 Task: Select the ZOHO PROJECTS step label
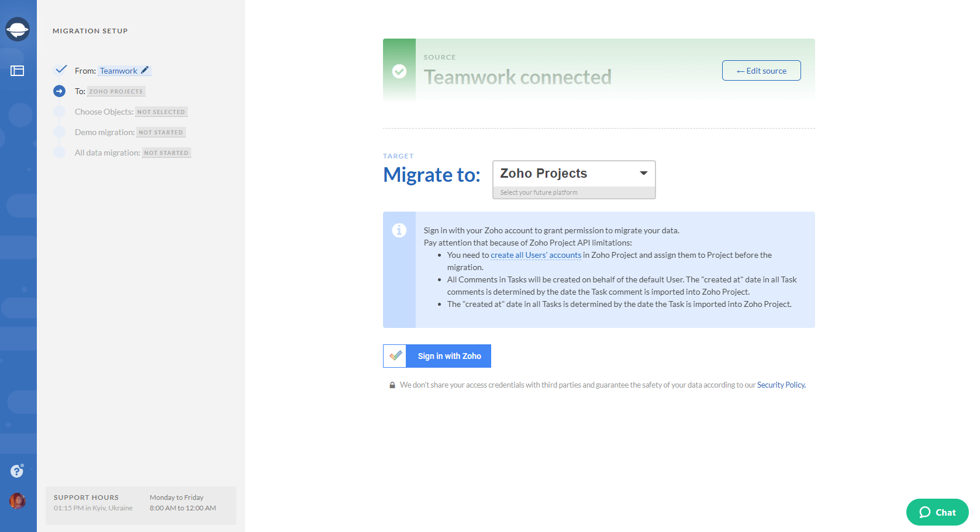pos(116,91)
